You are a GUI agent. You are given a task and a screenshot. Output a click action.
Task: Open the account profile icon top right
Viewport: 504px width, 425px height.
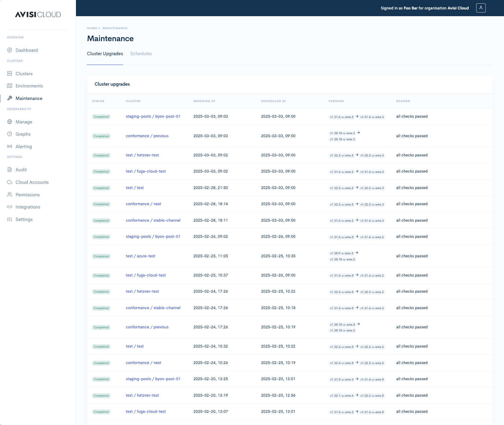[481, 8]
